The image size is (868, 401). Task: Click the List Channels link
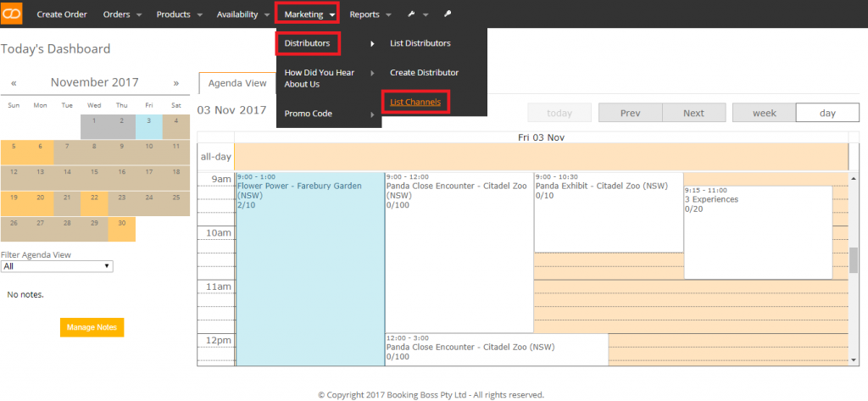pos(415,102)
